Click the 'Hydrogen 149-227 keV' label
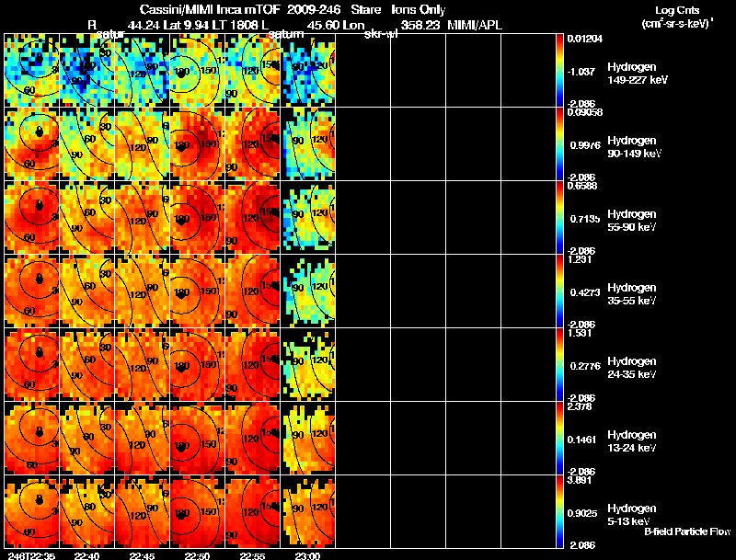 point(638,74)
